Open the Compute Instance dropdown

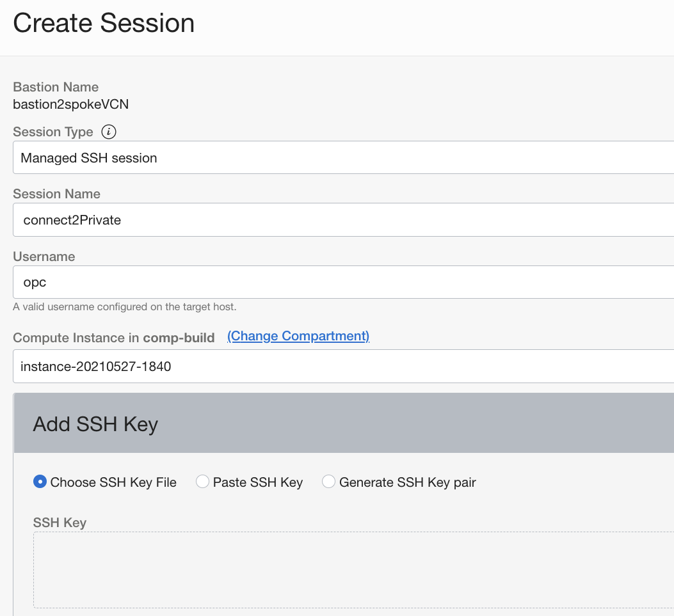pyautogui.click(x=344, y=366)
